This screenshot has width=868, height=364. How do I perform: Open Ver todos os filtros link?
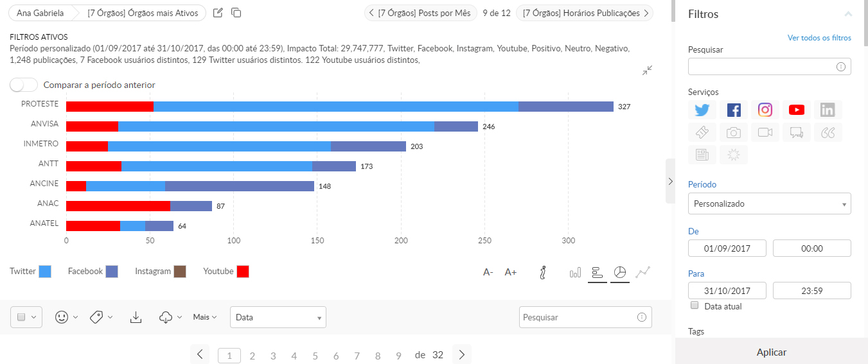819,38
